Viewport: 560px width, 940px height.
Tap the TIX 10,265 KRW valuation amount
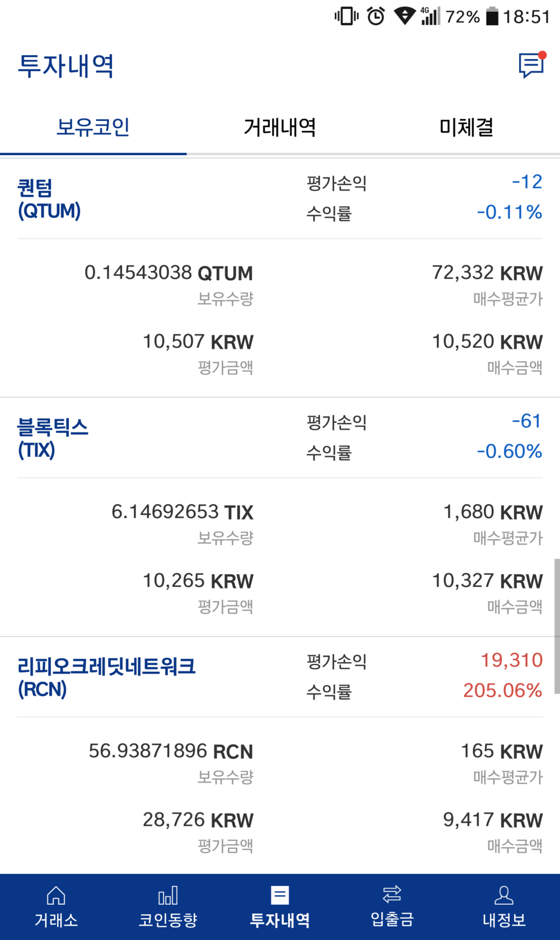click(198, 581)
